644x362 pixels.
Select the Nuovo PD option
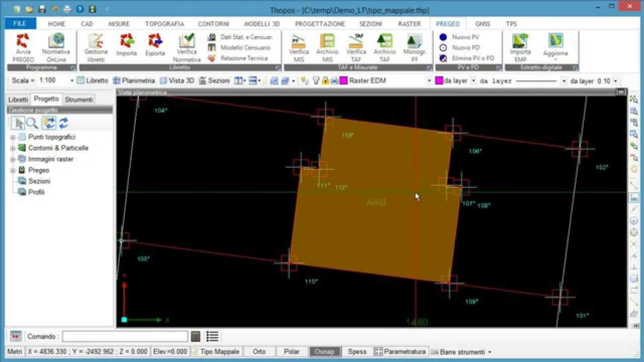click(x=459, y=48)
